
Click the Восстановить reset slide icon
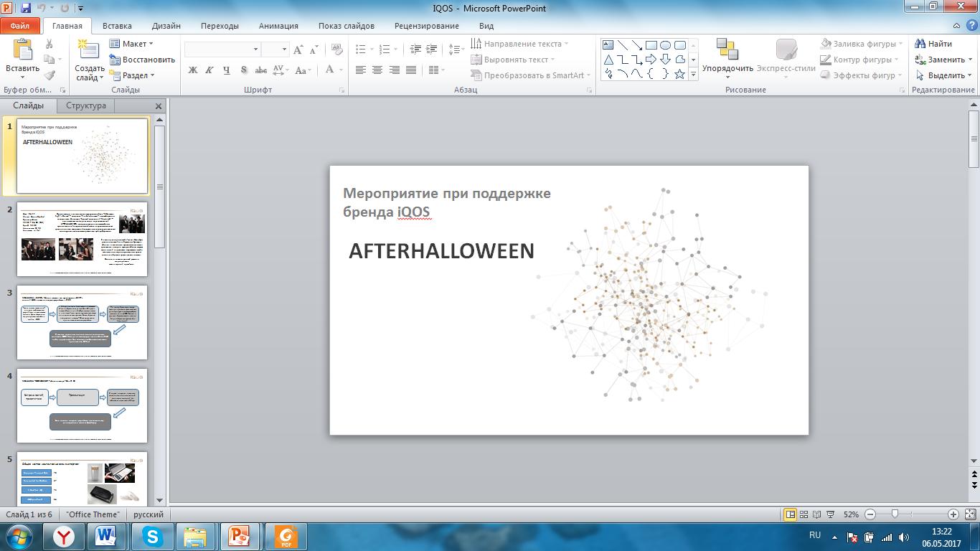[115, 60]
